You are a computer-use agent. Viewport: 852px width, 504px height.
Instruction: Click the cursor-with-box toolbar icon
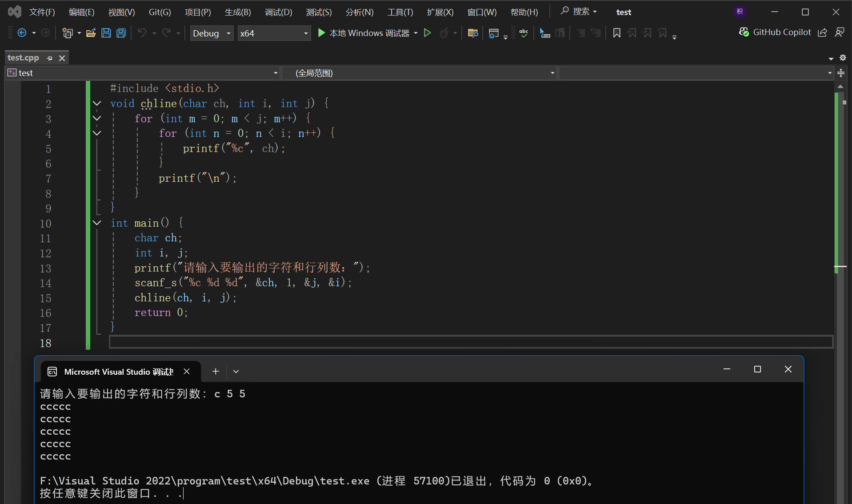coord(544,33)
